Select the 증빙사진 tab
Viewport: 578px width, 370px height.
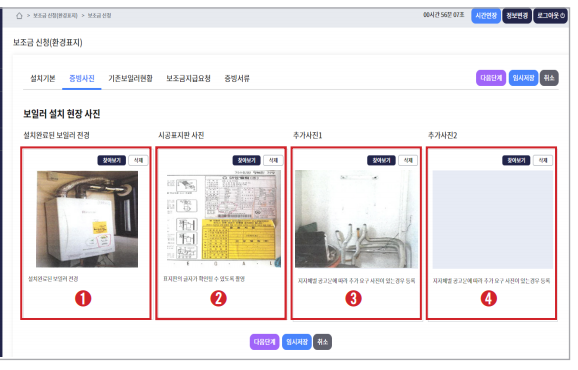(82, 78)
